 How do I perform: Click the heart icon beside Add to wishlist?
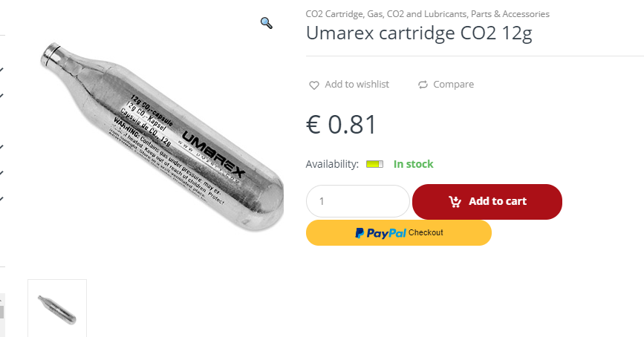point(313,85)
